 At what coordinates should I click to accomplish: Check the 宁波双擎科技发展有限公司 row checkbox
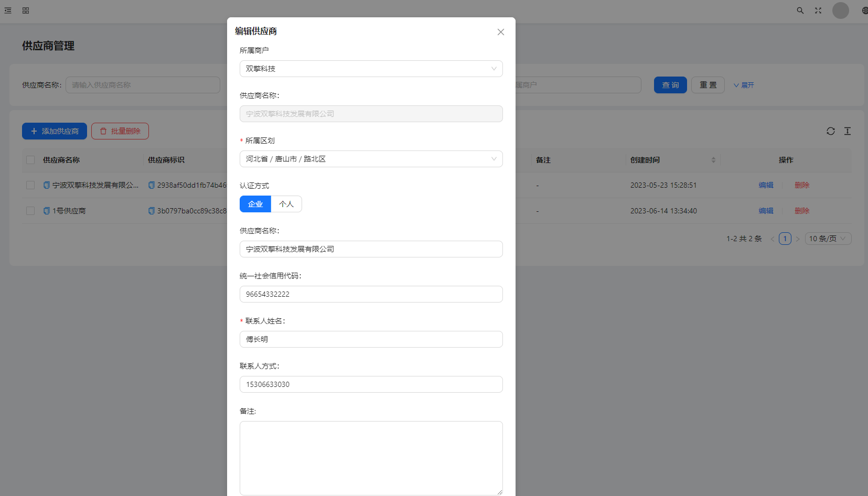(30, 185)
